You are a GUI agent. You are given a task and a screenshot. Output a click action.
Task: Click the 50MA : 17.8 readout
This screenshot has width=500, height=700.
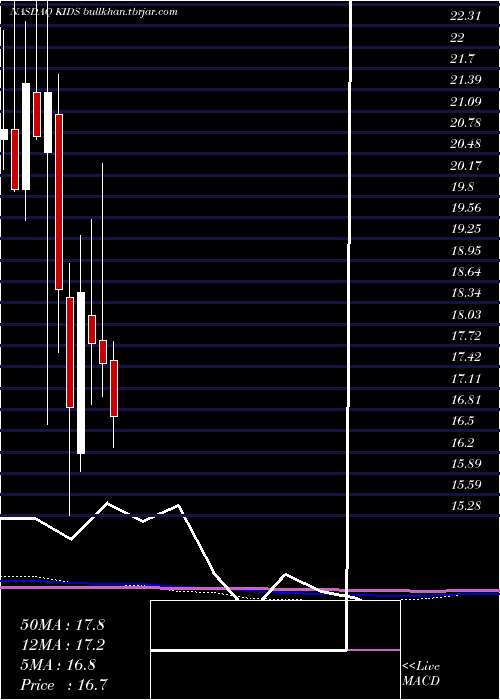(62, 625)
